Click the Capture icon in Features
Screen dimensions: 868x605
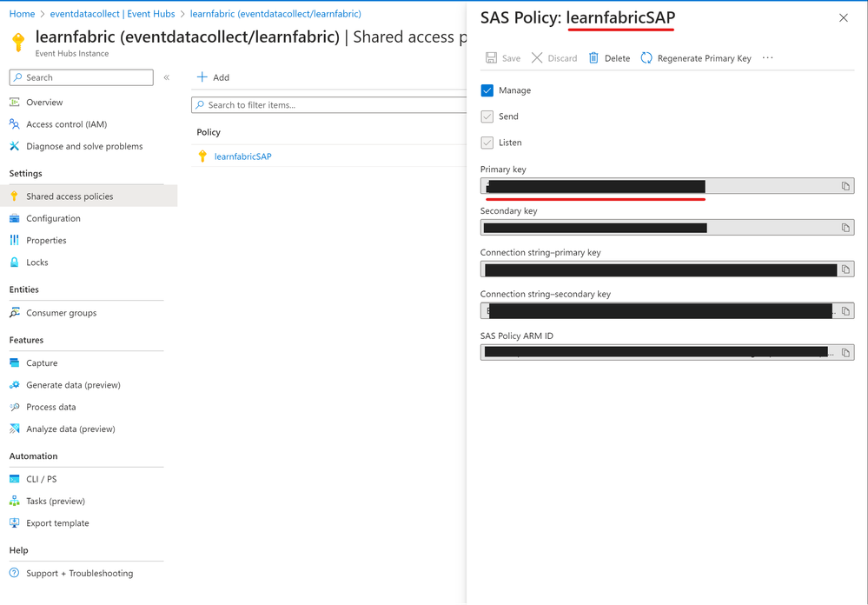point(15,362)
